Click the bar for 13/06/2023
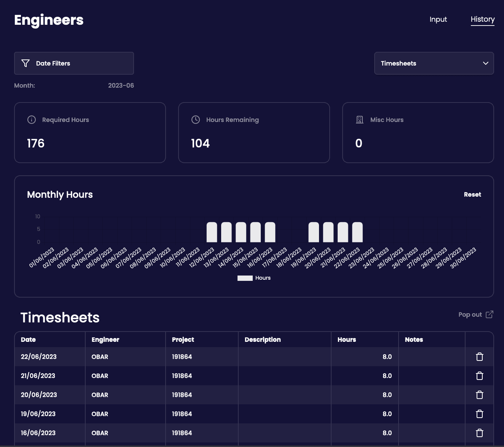The height and width of the screenshot is (447, 504). click(226, 232)
